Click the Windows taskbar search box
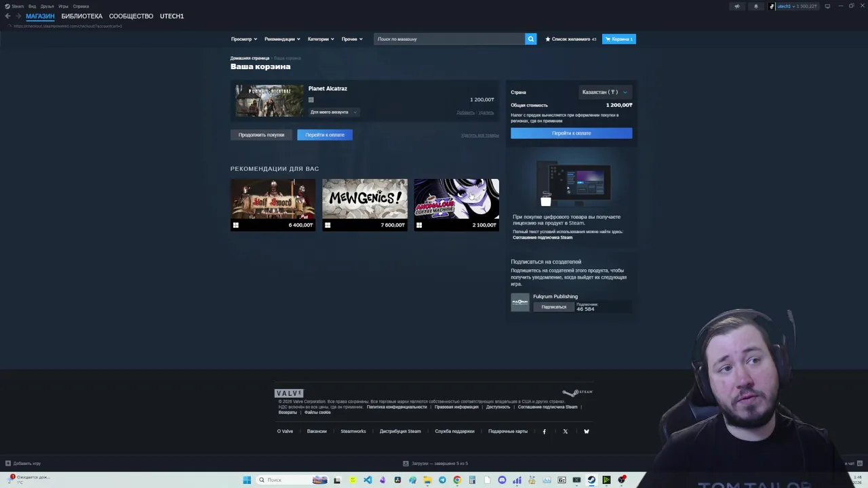 pyautogui.click(x=293, y=480)
